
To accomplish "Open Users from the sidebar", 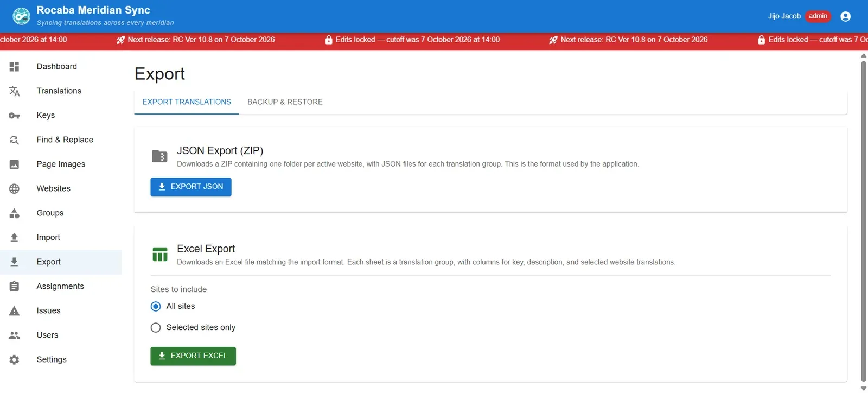I will tap(61, 335).
